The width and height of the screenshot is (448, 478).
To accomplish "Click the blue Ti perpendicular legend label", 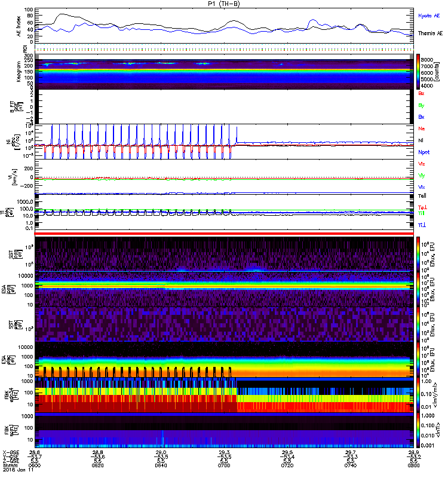I will [422, 225].
